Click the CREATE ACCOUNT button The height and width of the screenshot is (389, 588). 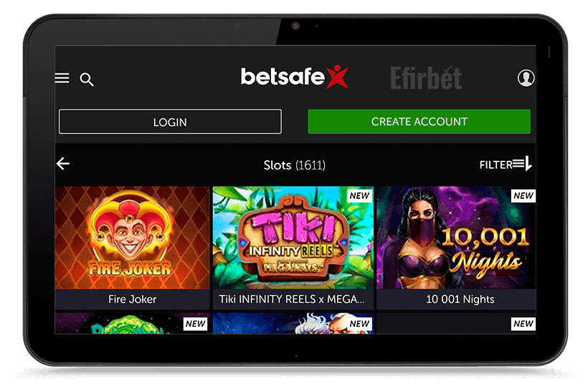coord(419,122)
